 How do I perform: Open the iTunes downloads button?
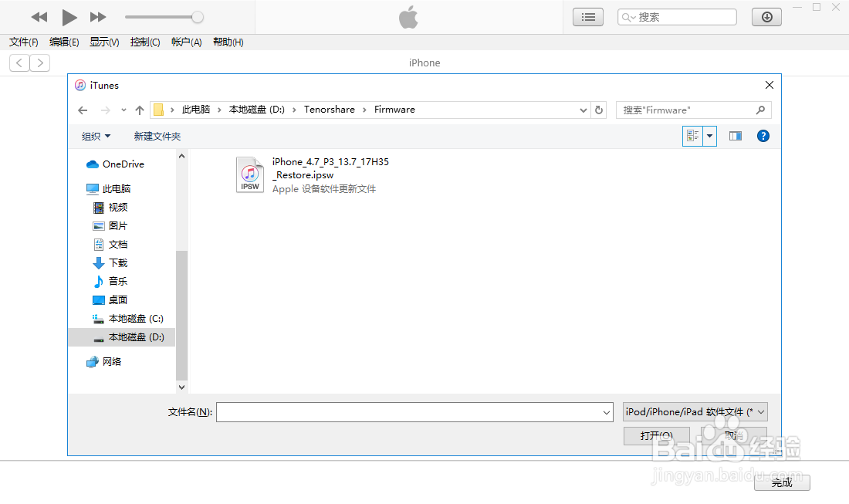pos(766,17)
